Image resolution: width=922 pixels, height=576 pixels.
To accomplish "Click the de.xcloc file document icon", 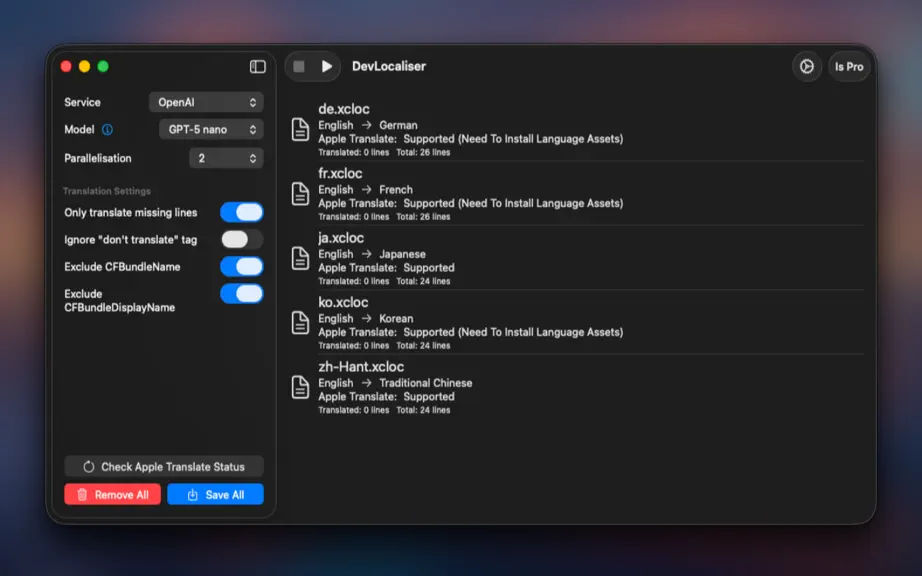I will [x=300, y=129].
